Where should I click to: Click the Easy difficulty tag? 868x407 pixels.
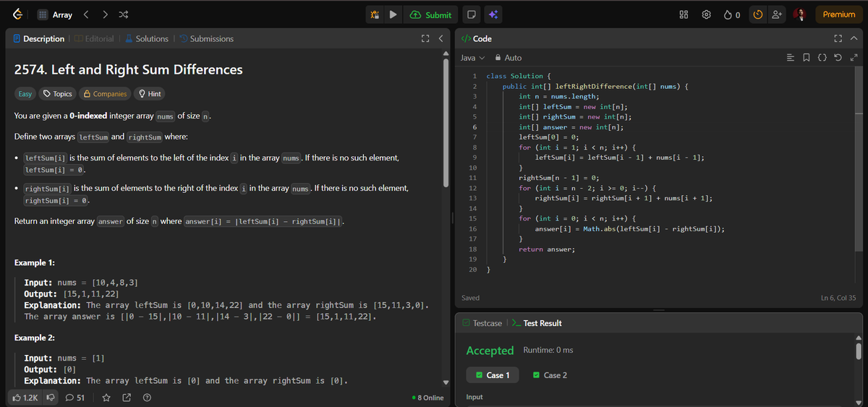coord(25,94)
